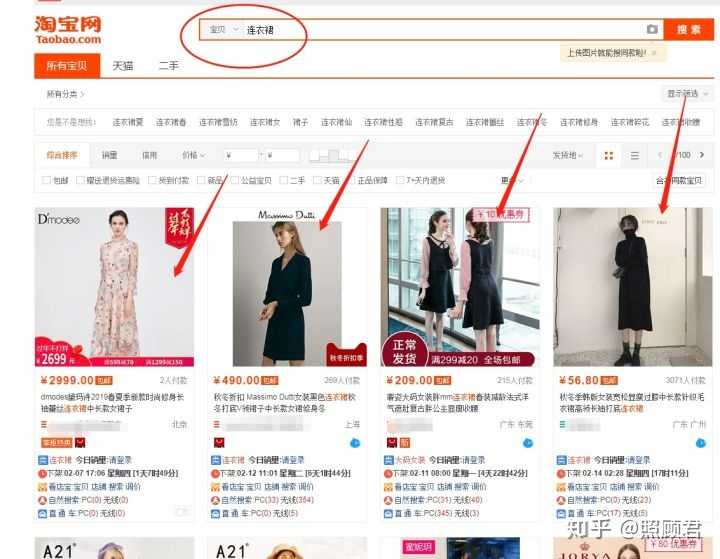Screen dimensions: 720x559
Task: Click 看店宝 icon on ¥2999.00 item
Action: pos(42,487)
